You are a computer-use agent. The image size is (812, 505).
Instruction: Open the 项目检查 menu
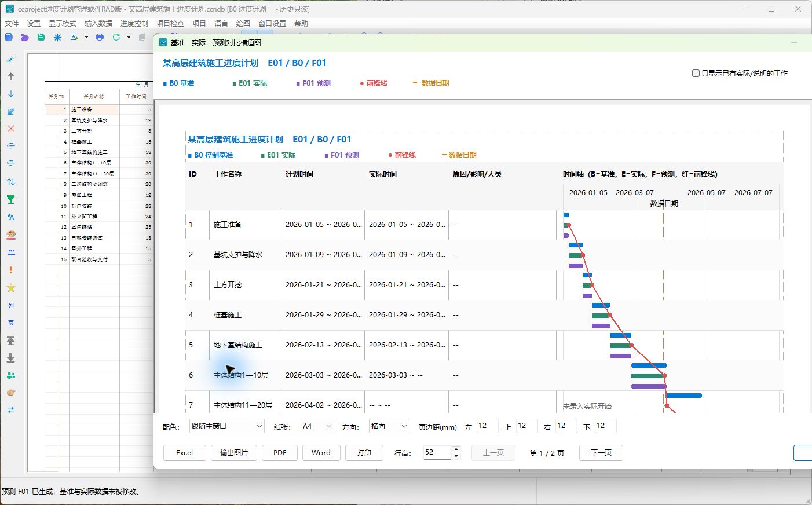[170, 23]
